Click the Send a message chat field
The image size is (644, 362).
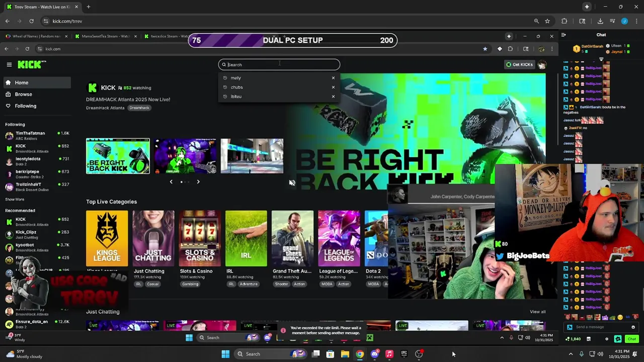pyautogui.click(x=601, y=327)
